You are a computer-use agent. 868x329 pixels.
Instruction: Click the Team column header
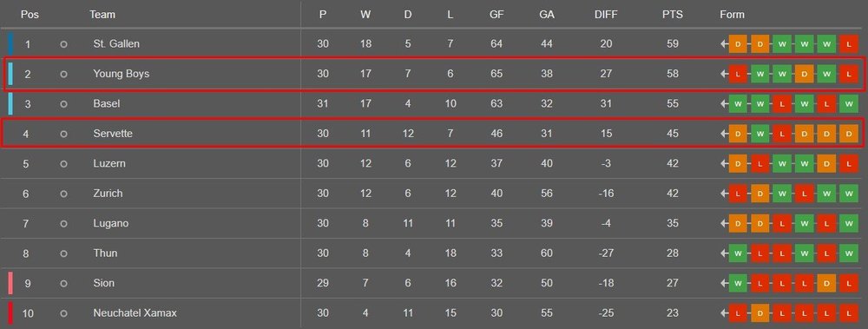click(102, 15)
